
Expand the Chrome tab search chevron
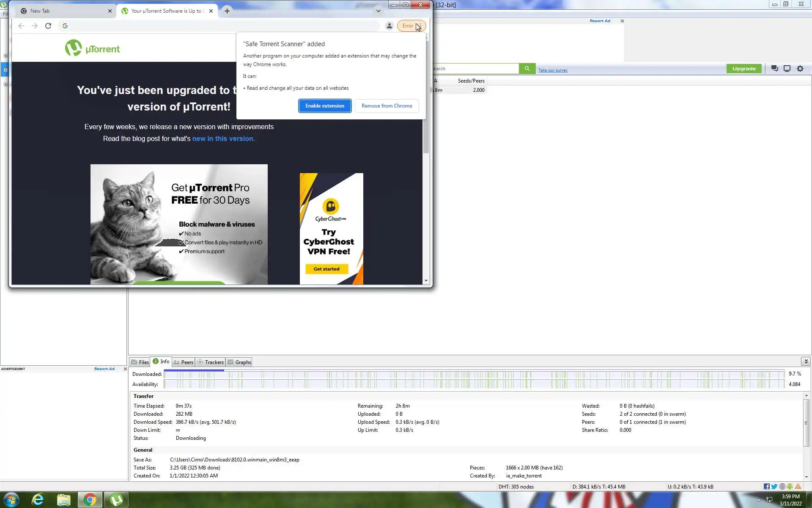click(x=378, y=11)
